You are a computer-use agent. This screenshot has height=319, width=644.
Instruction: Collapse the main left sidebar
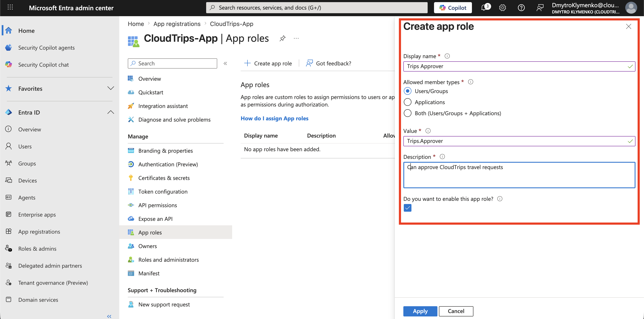pos(109,316)
